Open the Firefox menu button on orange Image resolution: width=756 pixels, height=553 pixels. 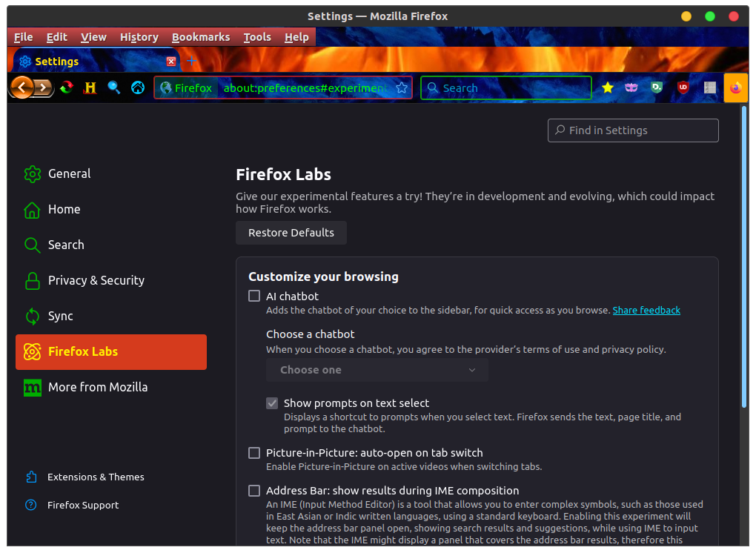tap(736, 87)
